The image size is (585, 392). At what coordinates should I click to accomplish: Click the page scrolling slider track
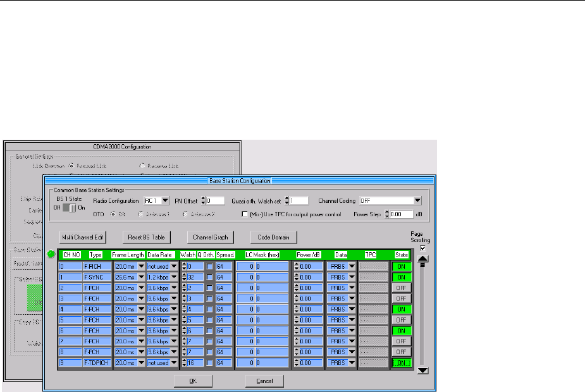point(422,315)
